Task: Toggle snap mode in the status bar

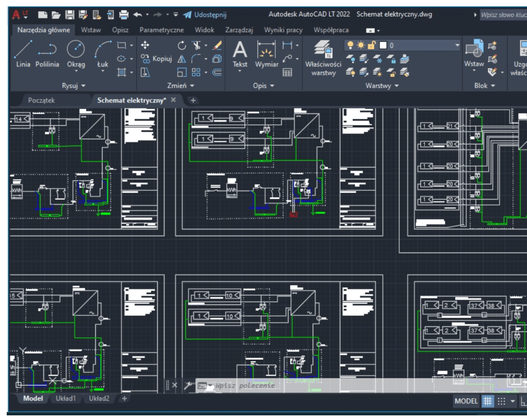Action: [x=501, y=401]
